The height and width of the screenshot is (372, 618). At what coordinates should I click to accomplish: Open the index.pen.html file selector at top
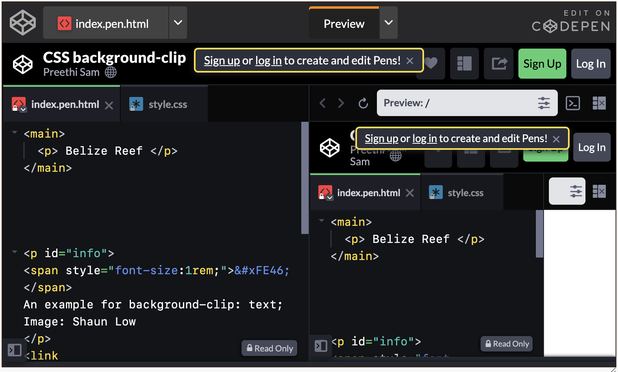[106, 23]
